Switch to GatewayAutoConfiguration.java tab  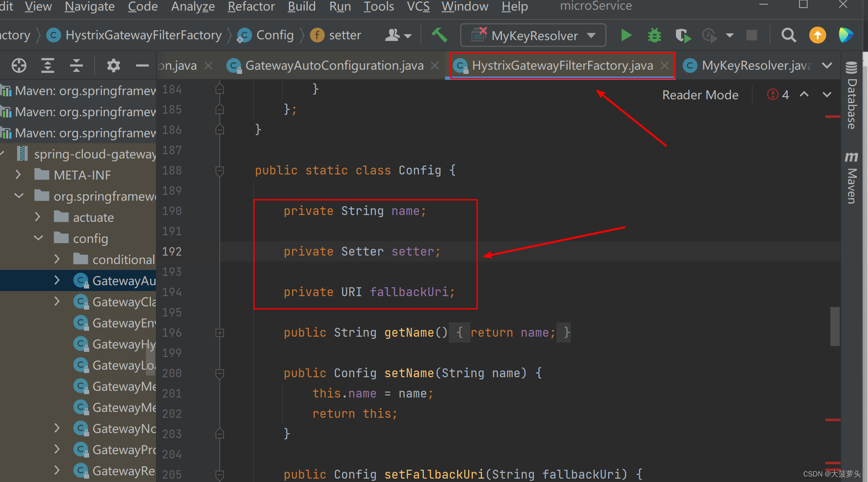point(334,65)
